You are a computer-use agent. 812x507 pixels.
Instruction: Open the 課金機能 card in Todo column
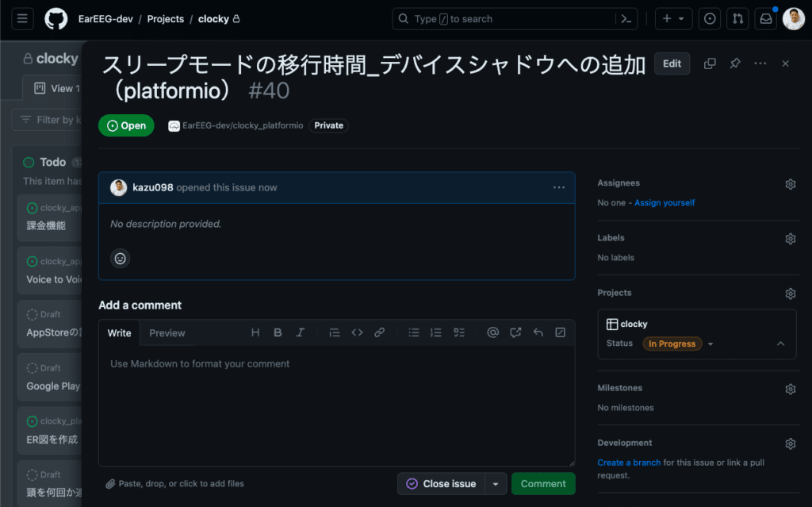coord(50,217)
